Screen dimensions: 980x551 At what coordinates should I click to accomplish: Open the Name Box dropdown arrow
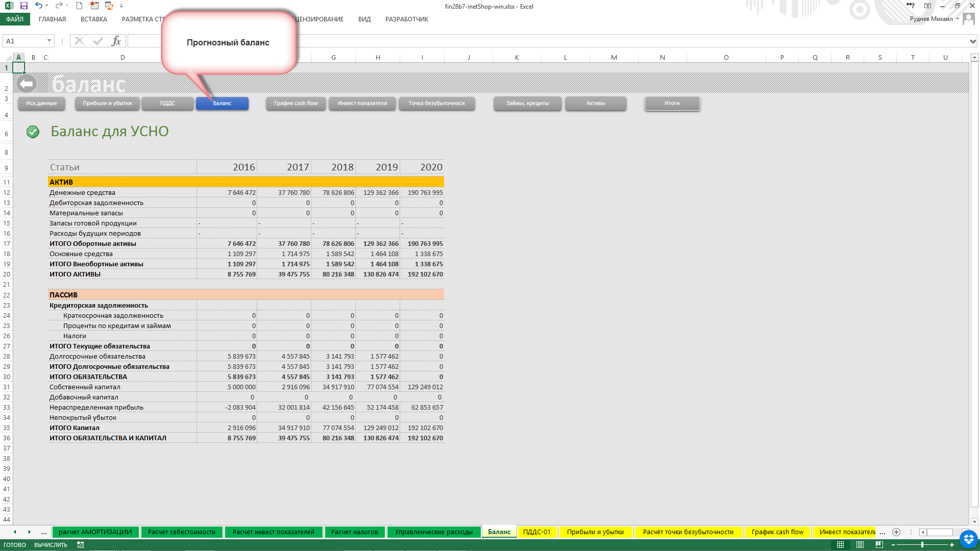tap(49, 41)
